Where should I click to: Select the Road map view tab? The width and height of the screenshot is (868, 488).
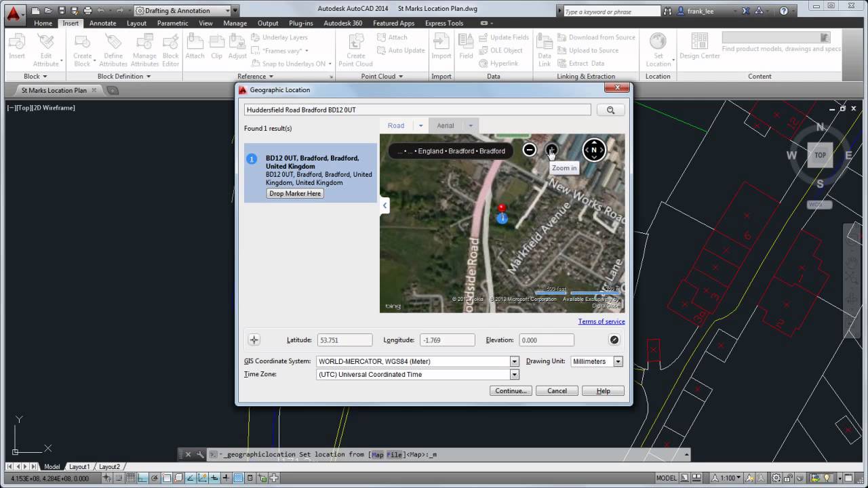(396, 125)
